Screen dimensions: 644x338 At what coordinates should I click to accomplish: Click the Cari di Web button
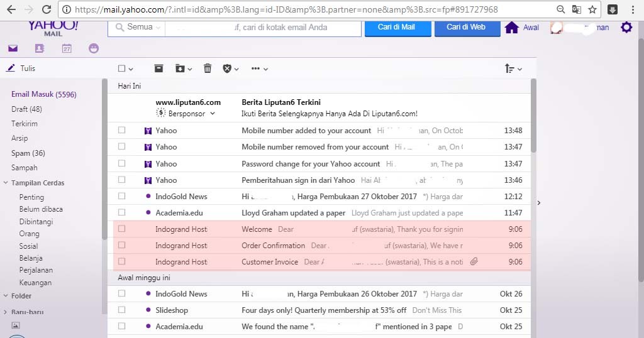pyautogui.click(x=466, y=27)
